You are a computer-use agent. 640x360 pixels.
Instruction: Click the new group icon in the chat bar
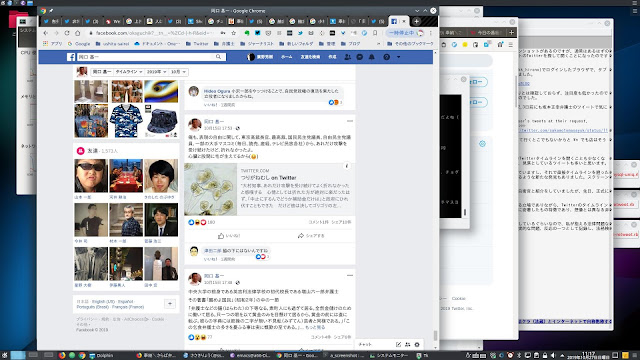pos(407,344)
